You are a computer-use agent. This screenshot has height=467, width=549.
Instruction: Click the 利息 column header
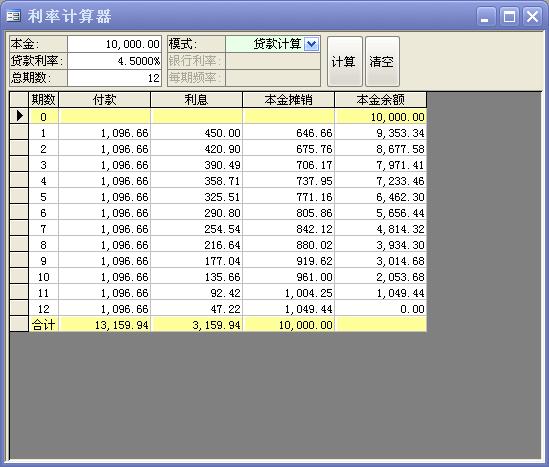(196, 100)
